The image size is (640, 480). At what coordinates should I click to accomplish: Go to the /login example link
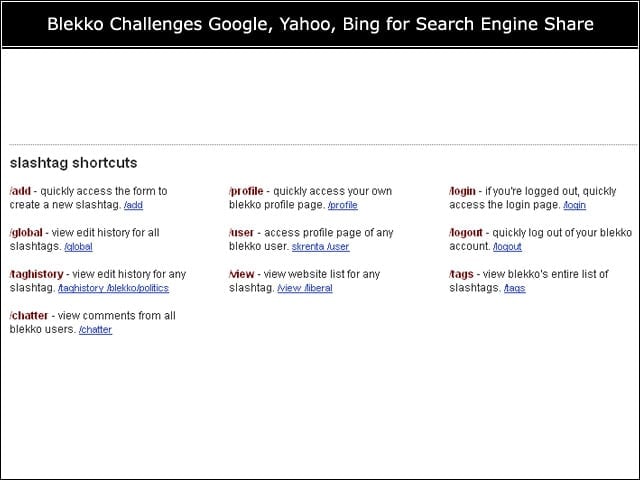(x=574, y=205)
